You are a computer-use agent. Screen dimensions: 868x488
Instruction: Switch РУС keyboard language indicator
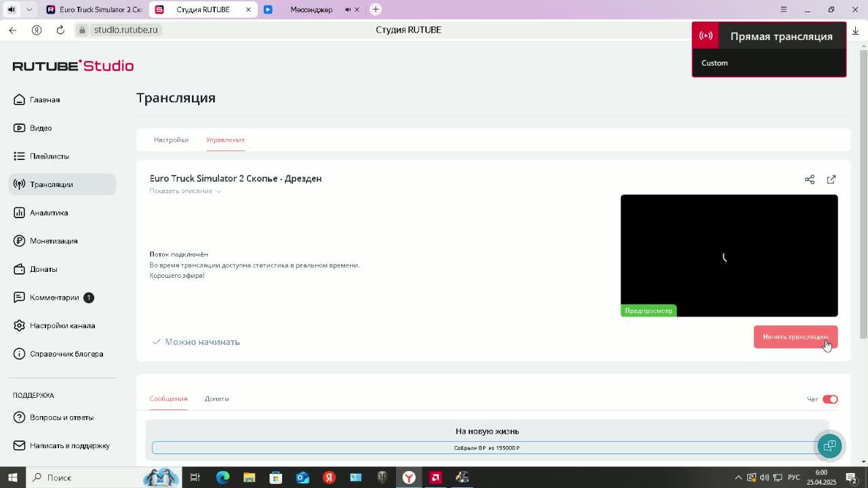pos(793,478)
